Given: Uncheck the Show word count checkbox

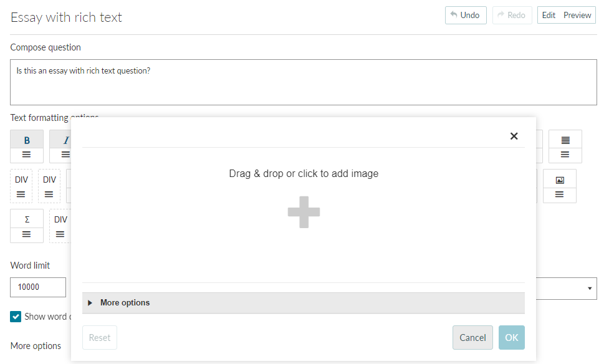Looking at the screenshot, I should click(16, 317).
